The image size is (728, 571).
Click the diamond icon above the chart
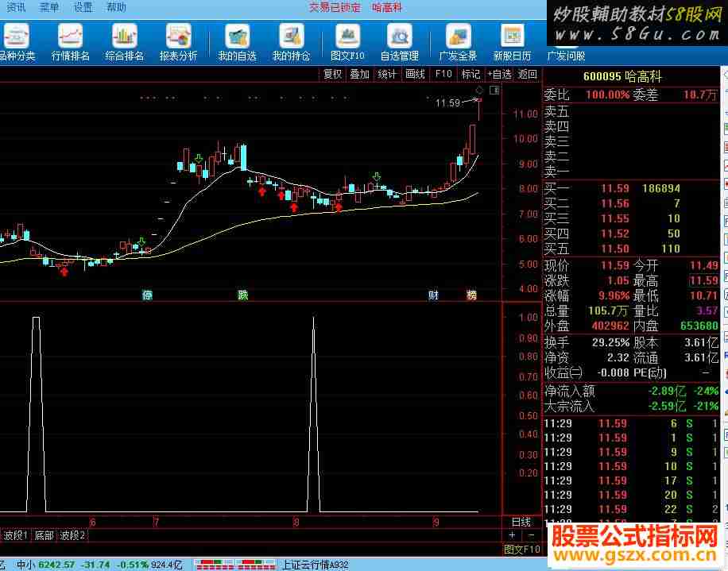click(479, 90)
